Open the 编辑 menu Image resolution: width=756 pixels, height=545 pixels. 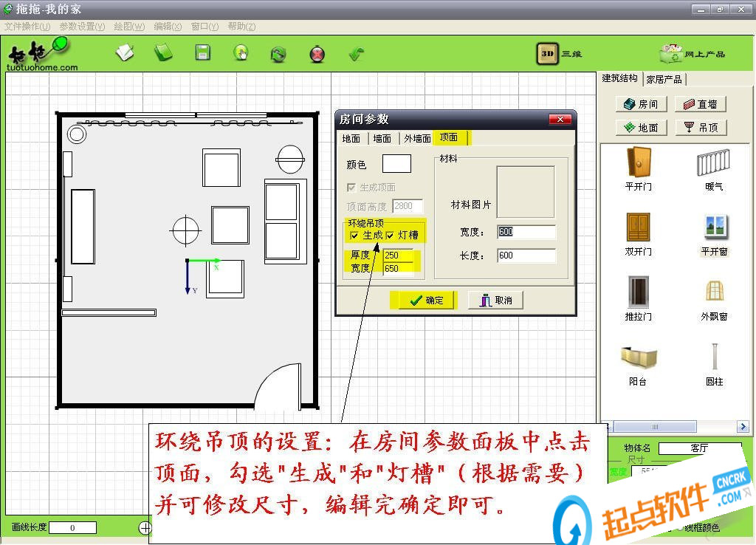click(168, 27)
